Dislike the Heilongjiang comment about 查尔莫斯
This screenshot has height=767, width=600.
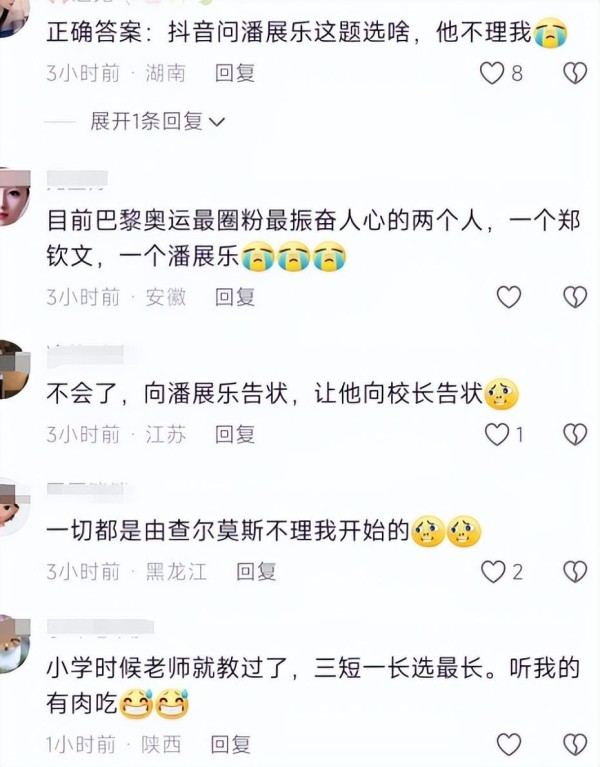575,571
